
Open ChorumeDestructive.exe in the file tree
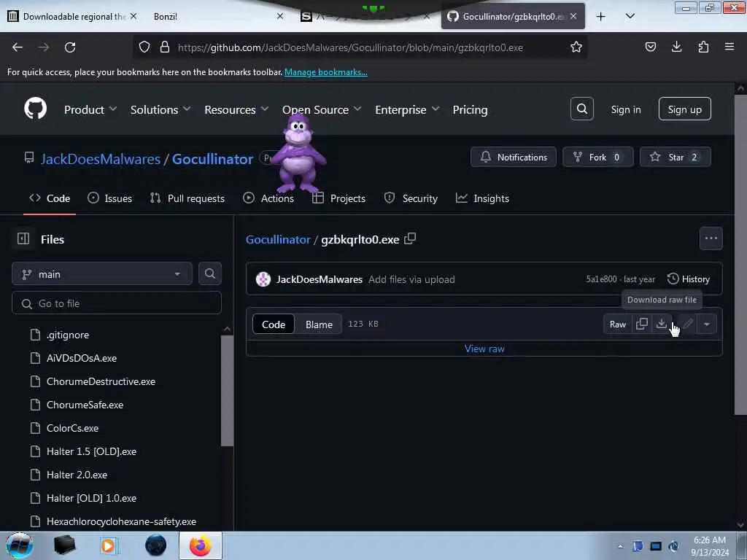pyautogui.click(x=101, y=381)
